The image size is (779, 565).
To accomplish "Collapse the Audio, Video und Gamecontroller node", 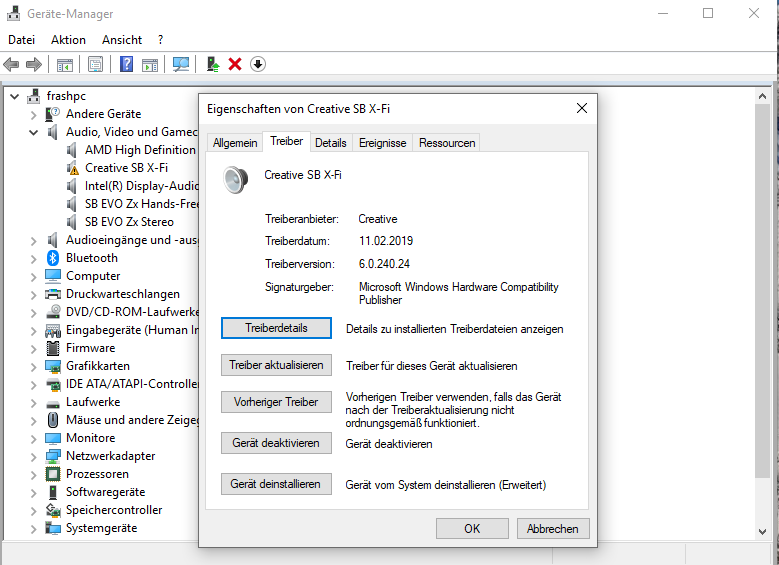I will [33, 133].
